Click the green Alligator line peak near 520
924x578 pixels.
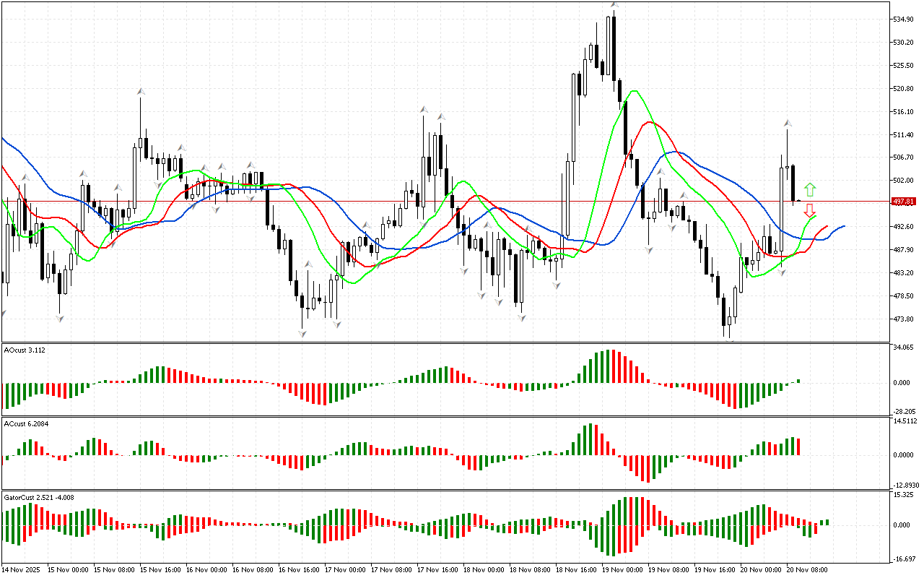(635, 91)
